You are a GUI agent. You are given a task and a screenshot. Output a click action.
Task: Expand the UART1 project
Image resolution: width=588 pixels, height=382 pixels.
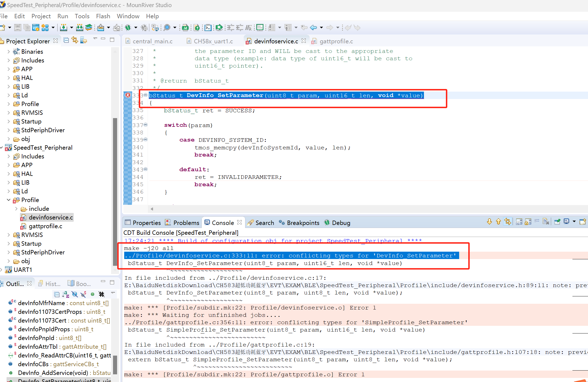tap(2, 270)
